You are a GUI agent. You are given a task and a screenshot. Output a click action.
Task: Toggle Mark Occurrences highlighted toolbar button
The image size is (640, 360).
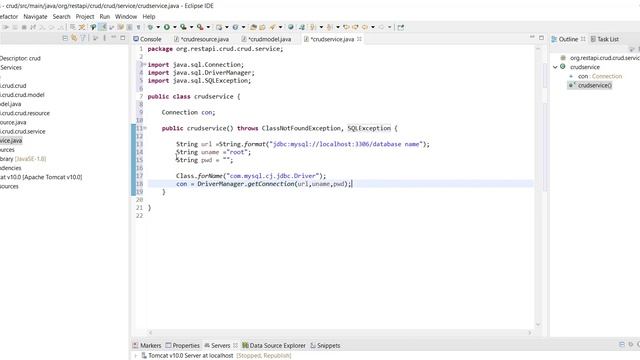102,27
